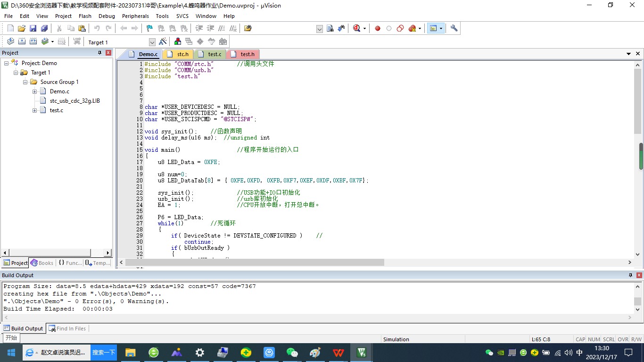Insert a breakpoint with the red dot

click(378, 28)
